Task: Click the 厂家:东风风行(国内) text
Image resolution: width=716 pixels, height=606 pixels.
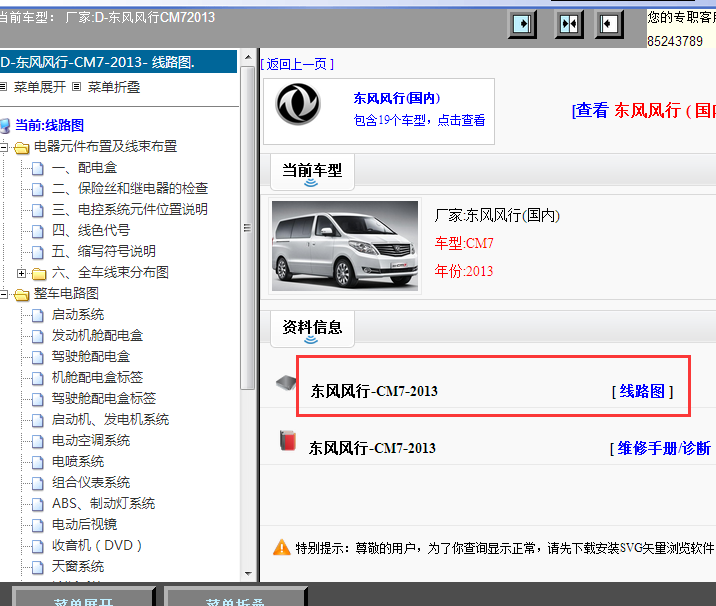Action: coord(497,215)
